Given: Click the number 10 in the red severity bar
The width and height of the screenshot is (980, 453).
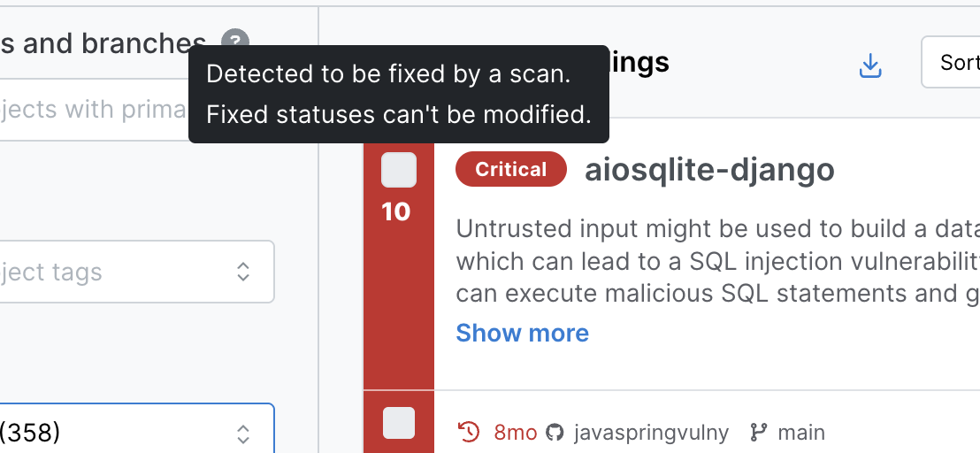Looking at the screenshot, I should (395, 212).
